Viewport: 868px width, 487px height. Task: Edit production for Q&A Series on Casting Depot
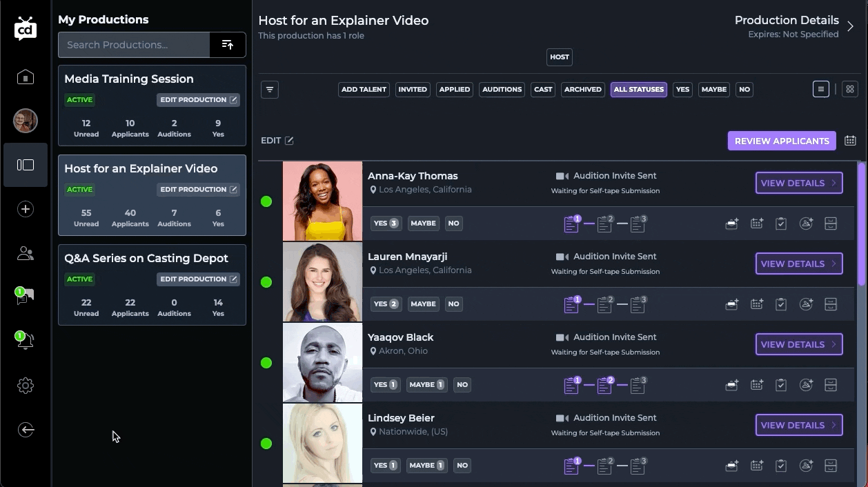point(198,279)
